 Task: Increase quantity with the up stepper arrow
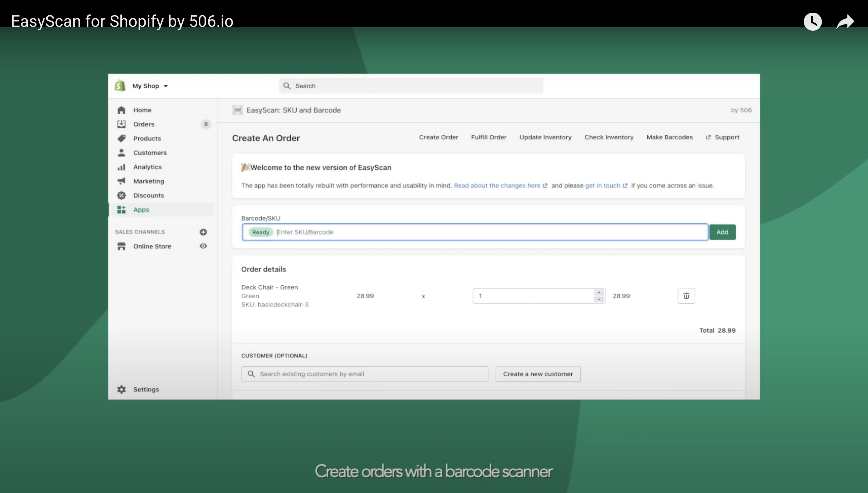599,293
